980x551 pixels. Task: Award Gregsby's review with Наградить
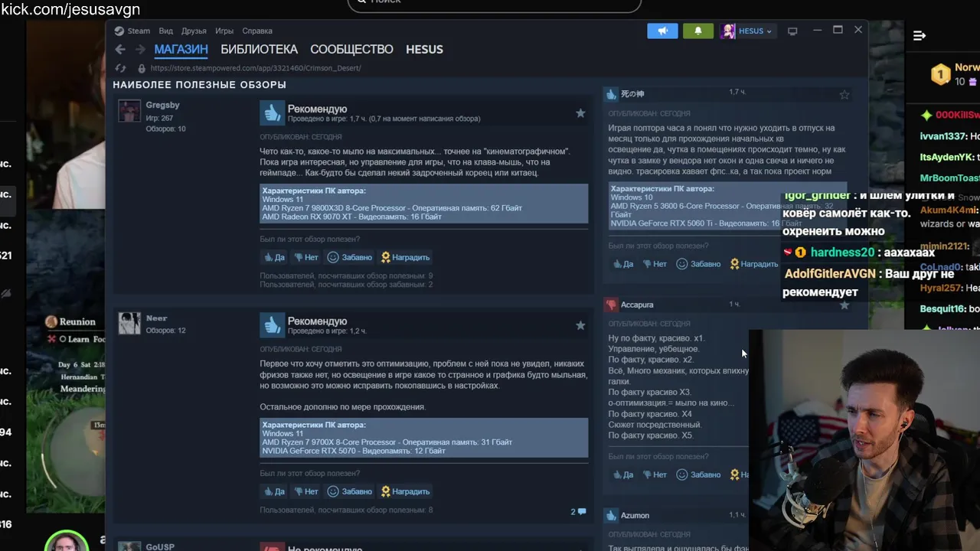405,257
